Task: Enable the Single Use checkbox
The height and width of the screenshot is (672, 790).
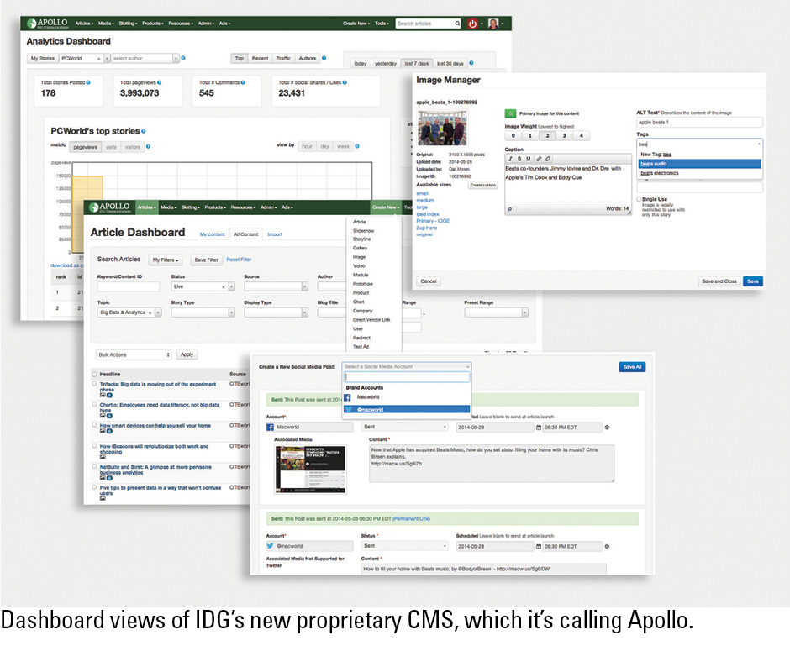Action: [x=639, y=199]
